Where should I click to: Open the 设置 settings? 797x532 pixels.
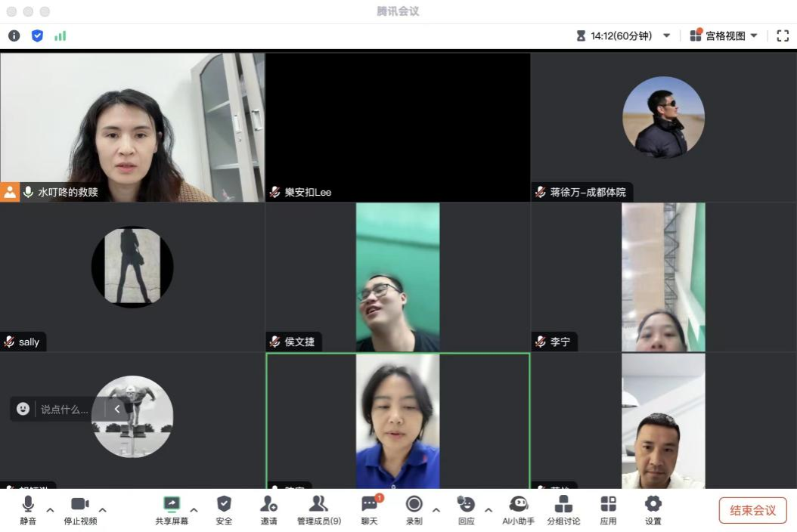pyautogui.click(x=653, y=509)
